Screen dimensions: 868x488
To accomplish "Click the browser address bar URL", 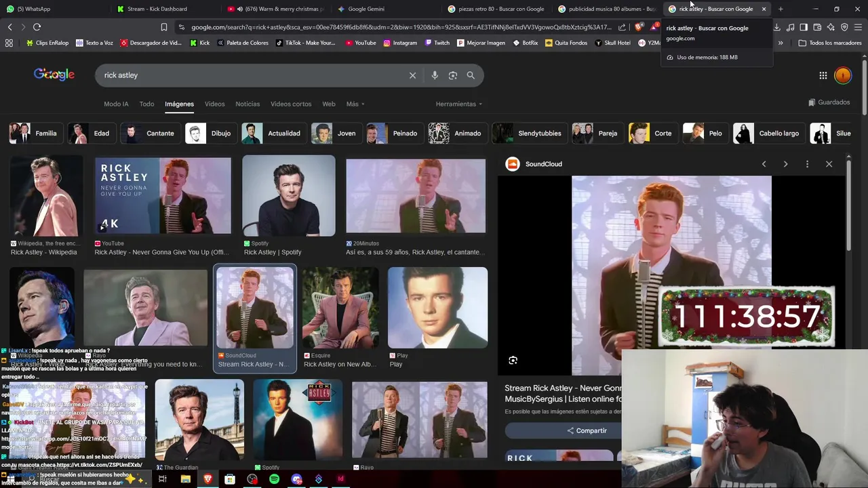I will (400, 27).
